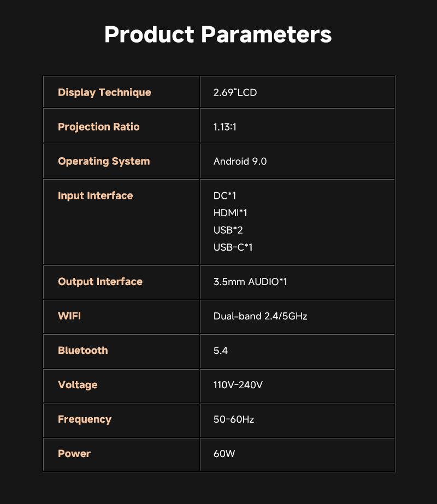Click the Dual-band 2.4/5GHz value
This screenshot has width=437, height=504.
click(x=260, y=316)
